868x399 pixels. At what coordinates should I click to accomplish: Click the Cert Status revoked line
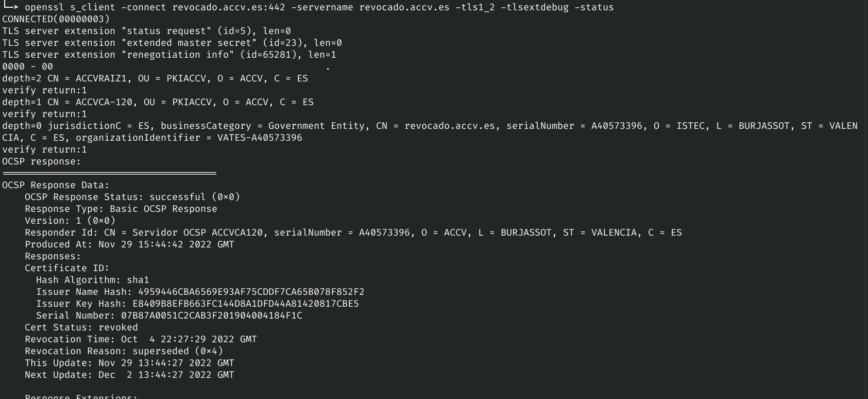tap(81, 327)
